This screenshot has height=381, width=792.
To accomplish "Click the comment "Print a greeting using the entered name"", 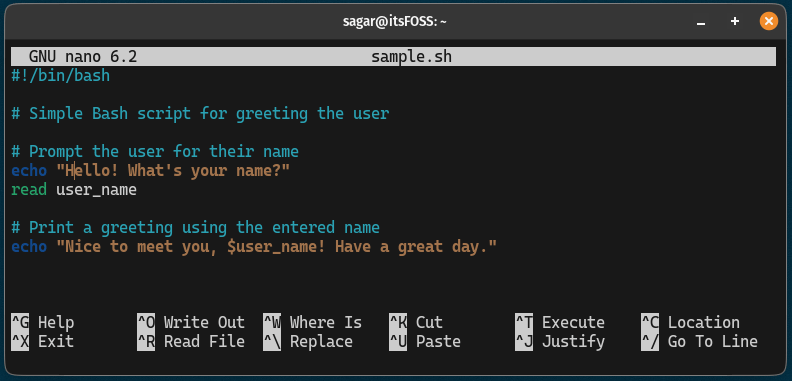I will 195,227.
